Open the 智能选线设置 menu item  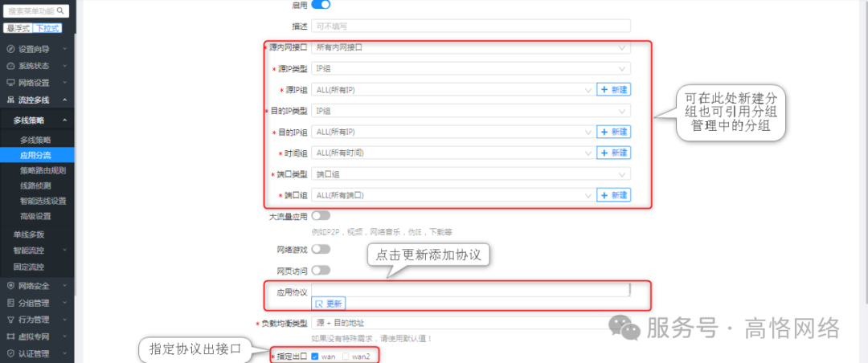pyautogui.click(x=43, y=201)
